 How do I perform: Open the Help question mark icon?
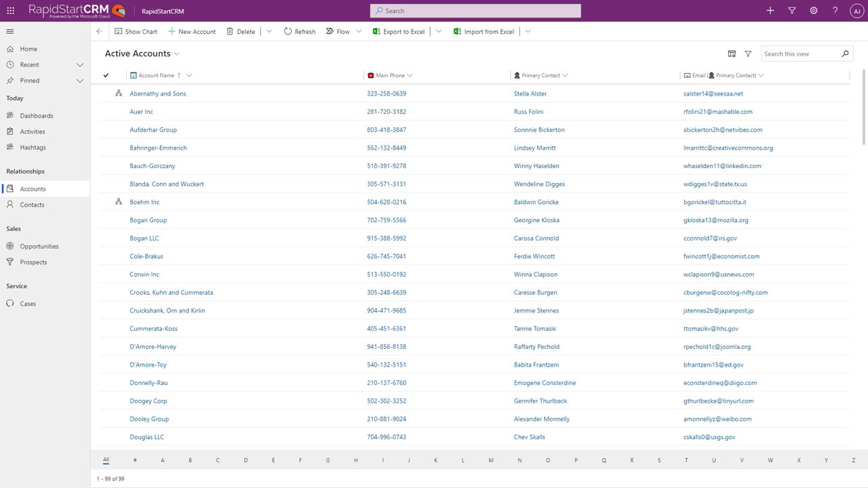pos(835,10)
